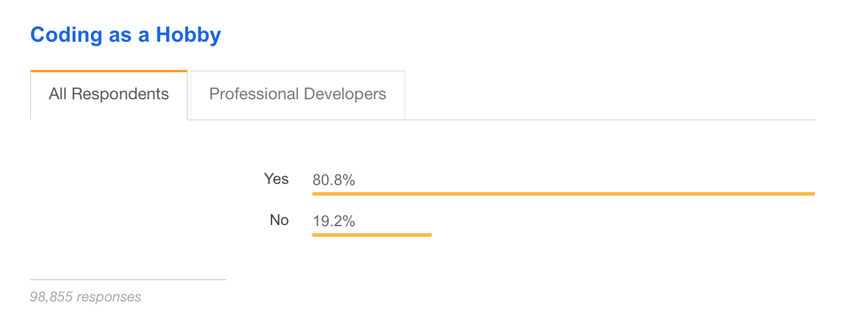The width and height of the screenshot is (868, 322).
Task: Click the tab strip's bottom border line
Action: tap(610, 120)
